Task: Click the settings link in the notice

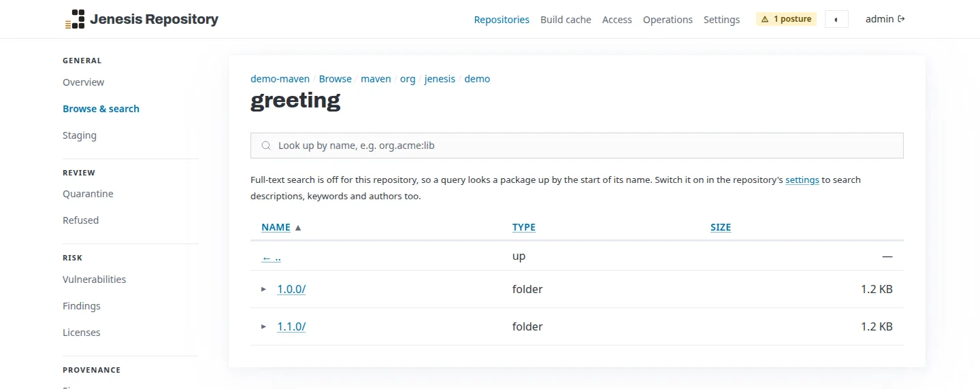Action: click(x=802, y=180)
